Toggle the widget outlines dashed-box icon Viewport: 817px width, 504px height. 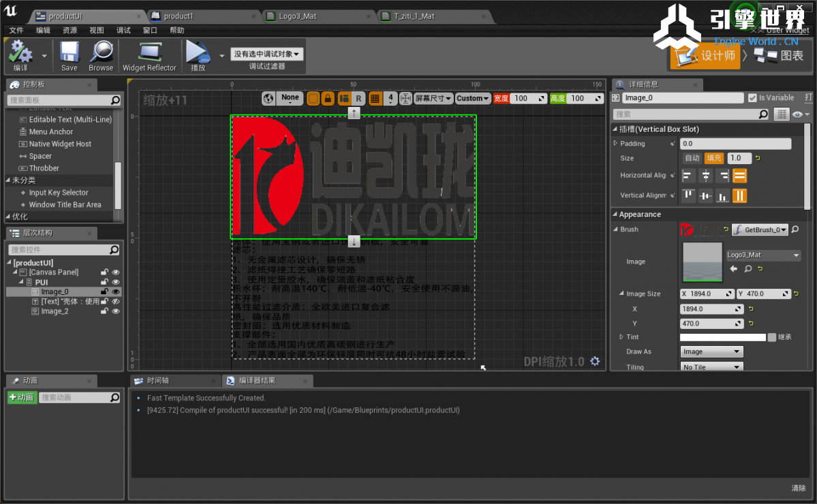[x=313, y=98]
